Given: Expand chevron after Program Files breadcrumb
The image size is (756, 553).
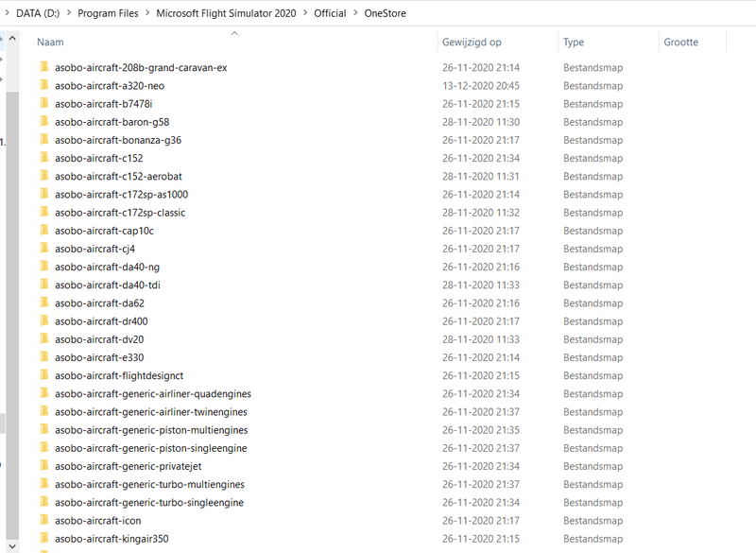Looking at the screenshot, I should [147, 13].
